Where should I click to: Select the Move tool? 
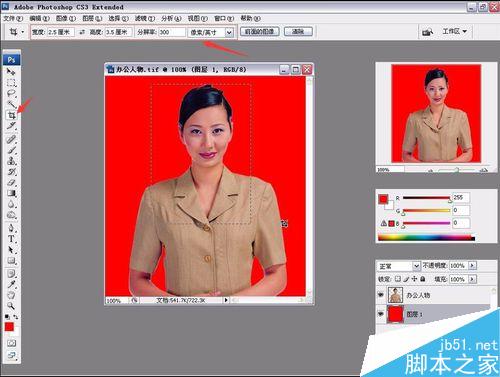[12, 71]
